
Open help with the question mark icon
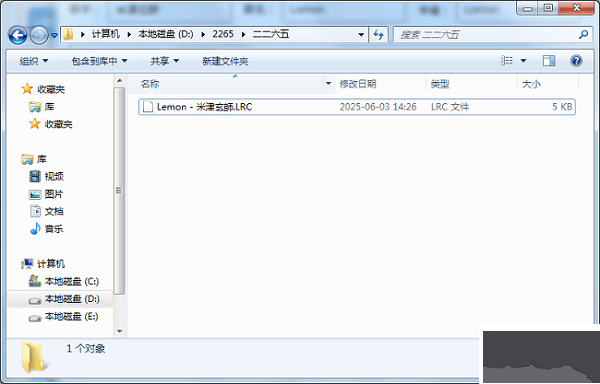tap(576, 60)
